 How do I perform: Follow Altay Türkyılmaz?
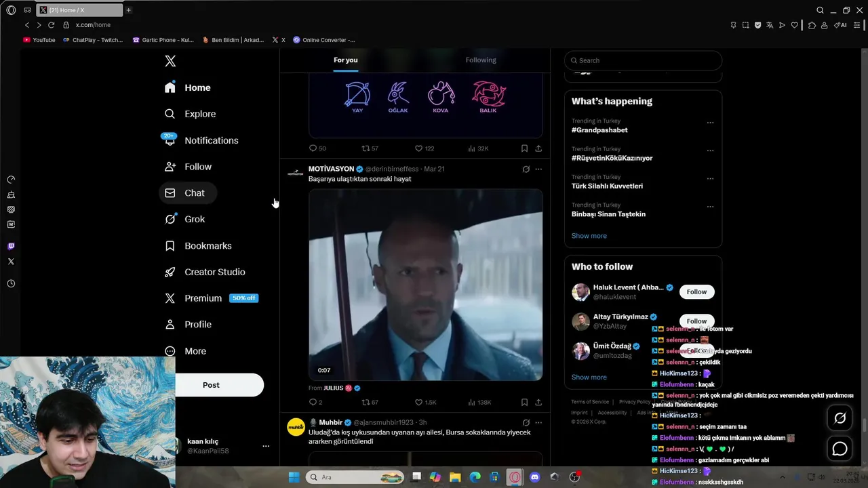coord(696,321)
